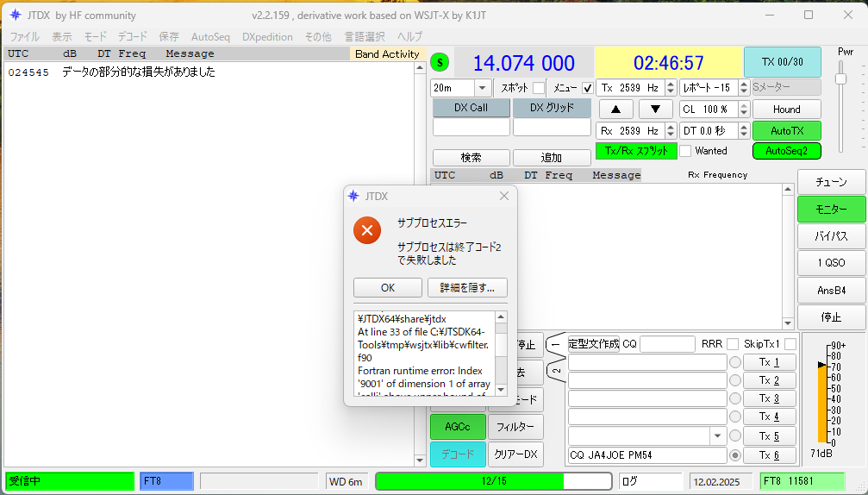Toggle the AutoSeq2 button
The width and height of the screenshot is (868, 495).
[787, 151]
